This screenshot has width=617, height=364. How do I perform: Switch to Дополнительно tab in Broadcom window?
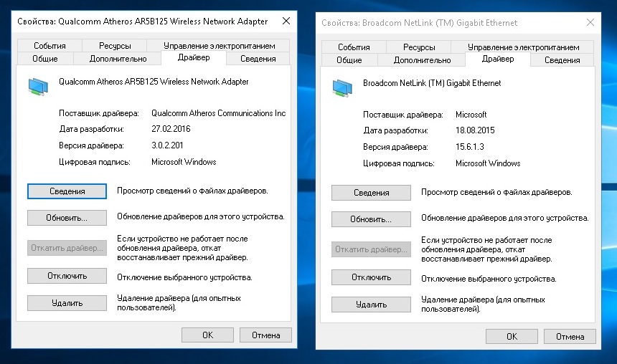[423, 60]
